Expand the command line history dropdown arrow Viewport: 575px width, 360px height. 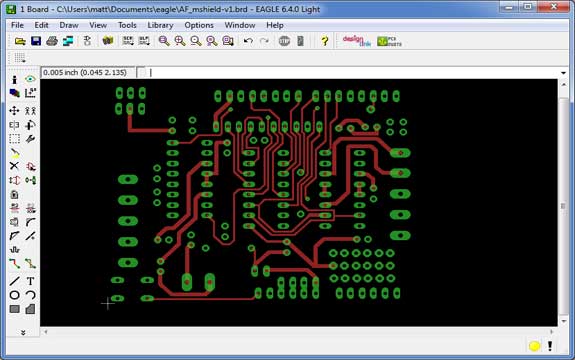click(x=563, y=73)
